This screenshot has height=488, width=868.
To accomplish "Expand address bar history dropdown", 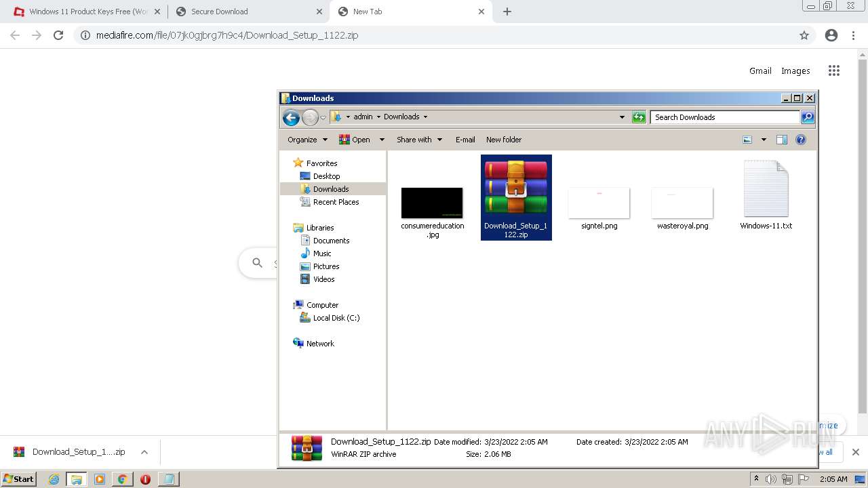I will pyautogui.click(x=622, y=117).
